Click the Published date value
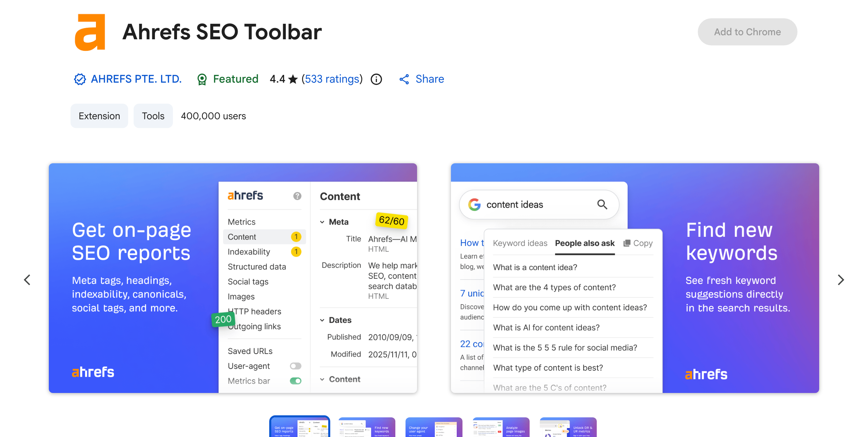868x437 pixels. tap(392, 337)
